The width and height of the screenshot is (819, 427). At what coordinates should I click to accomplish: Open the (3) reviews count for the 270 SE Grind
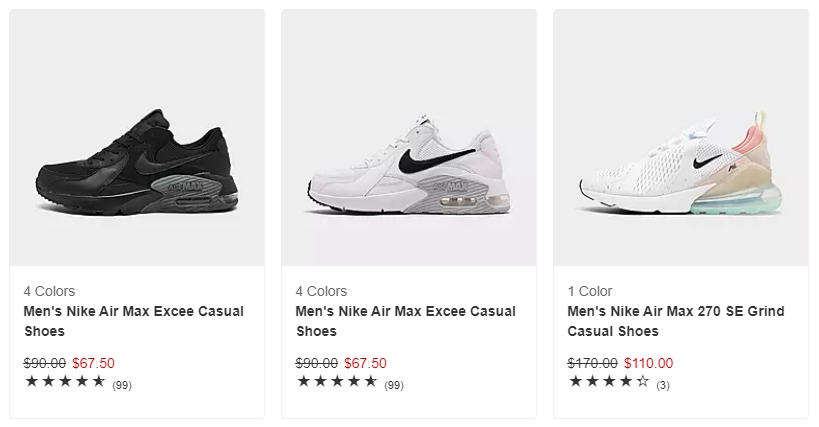pos(663,385)
